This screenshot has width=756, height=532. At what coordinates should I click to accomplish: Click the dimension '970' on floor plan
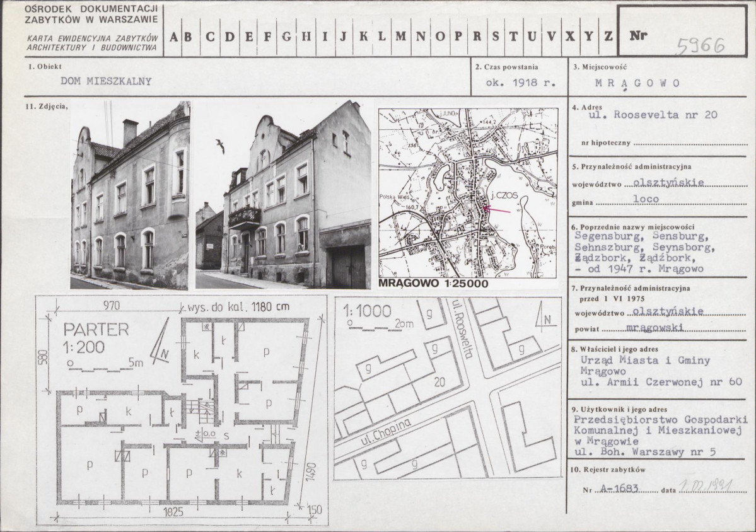tap(112, 305)
